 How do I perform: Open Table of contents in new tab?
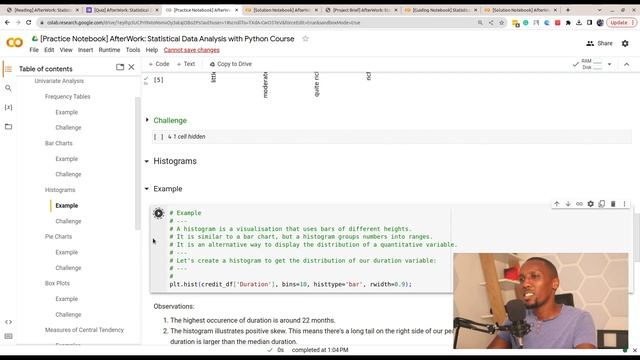coord(120,67)
